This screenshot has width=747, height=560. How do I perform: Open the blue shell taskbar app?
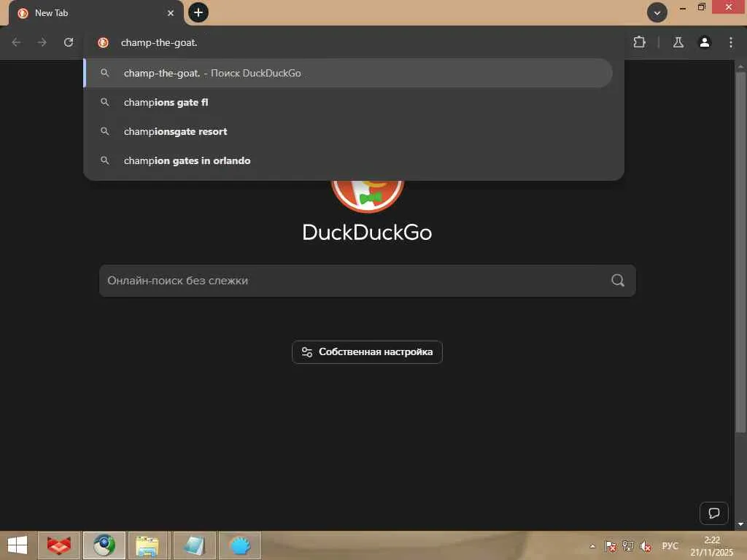tap(239, 545)
